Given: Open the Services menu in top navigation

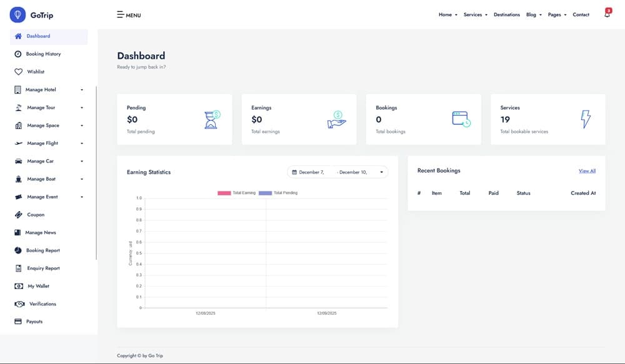Looking at the screenshot, I should click(x=475, y=14).
